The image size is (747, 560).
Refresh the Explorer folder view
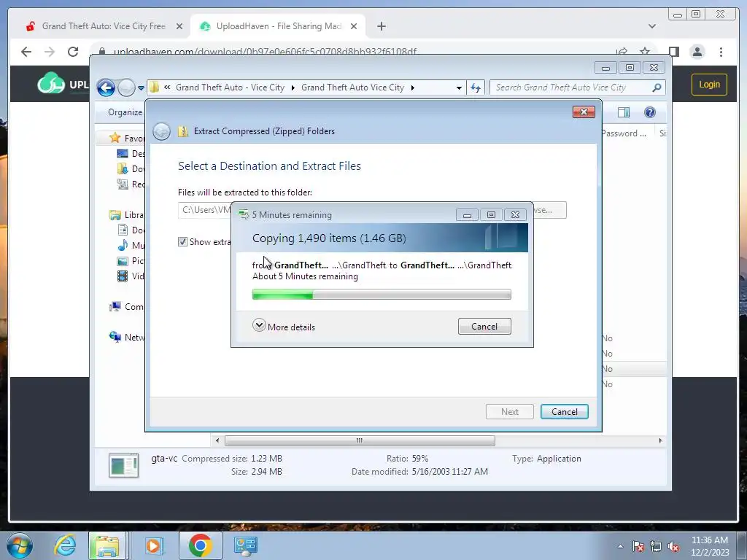(x=476, y=87)
